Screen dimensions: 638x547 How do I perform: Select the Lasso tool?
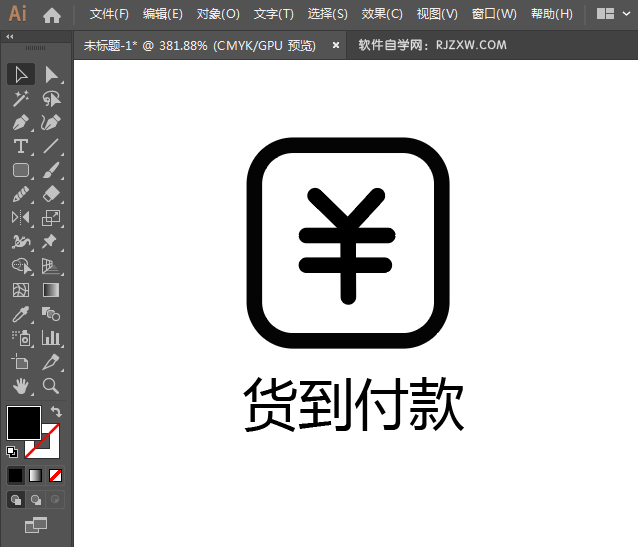pyautogui.click(x=51, y=98)
